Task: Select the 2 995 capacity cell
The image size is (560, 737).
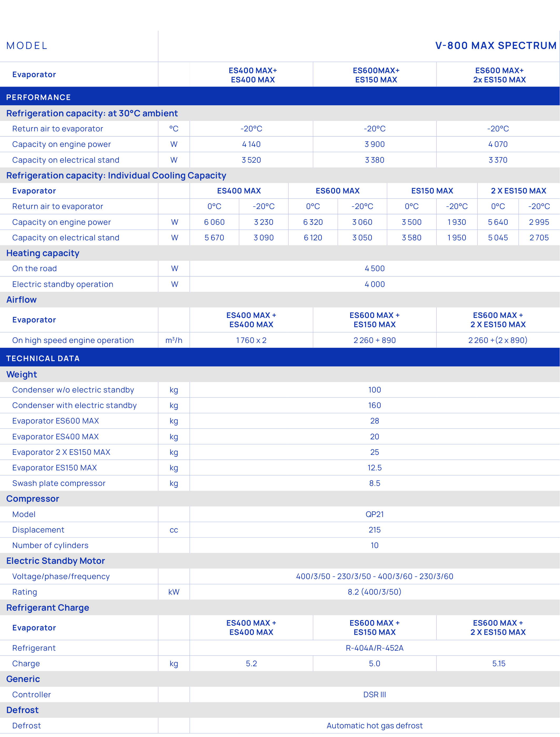Action: point(539,222)
